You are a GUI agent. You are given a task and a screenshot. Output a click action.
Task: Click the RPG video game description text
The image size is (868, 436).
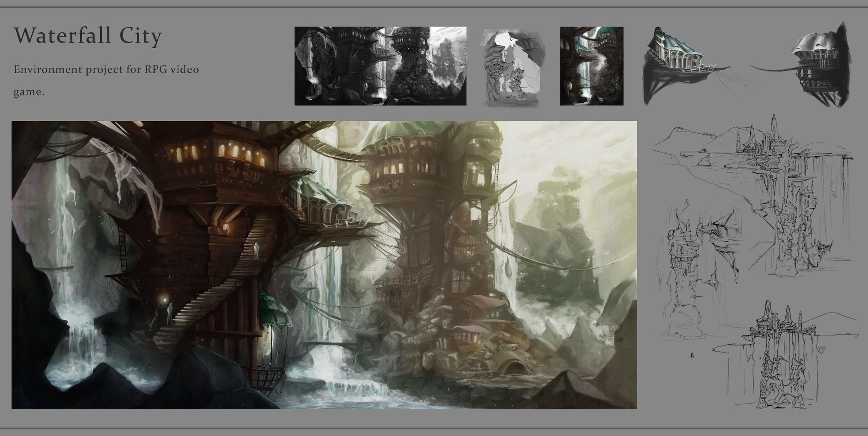pos(106,81)
